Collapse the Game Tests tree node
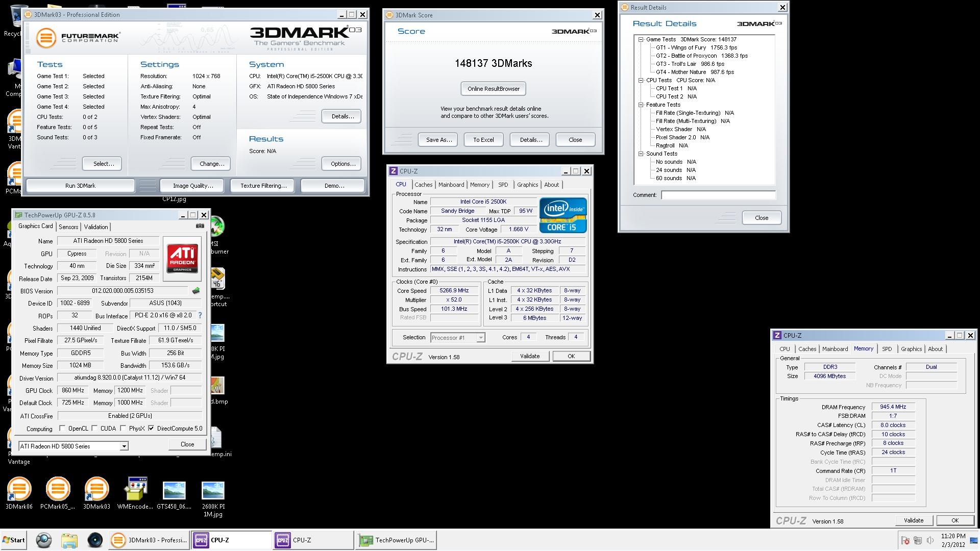980x551 pixels. (641, 39)
